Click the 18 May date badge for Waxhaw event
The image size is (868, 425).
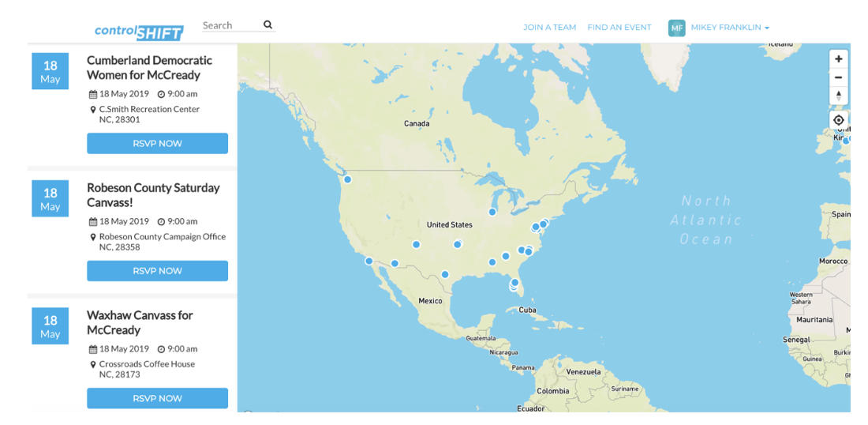(x=51, y=326)
